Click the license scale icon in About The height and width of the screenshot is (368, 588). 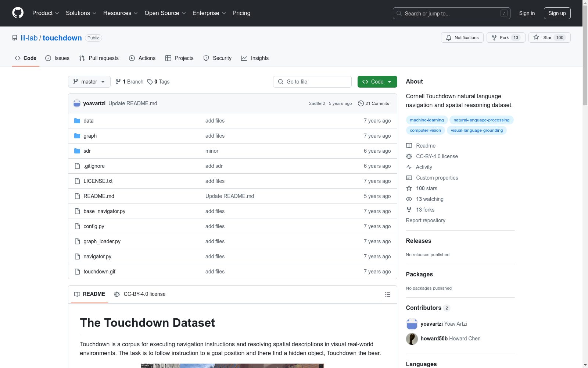pos(409,156)
